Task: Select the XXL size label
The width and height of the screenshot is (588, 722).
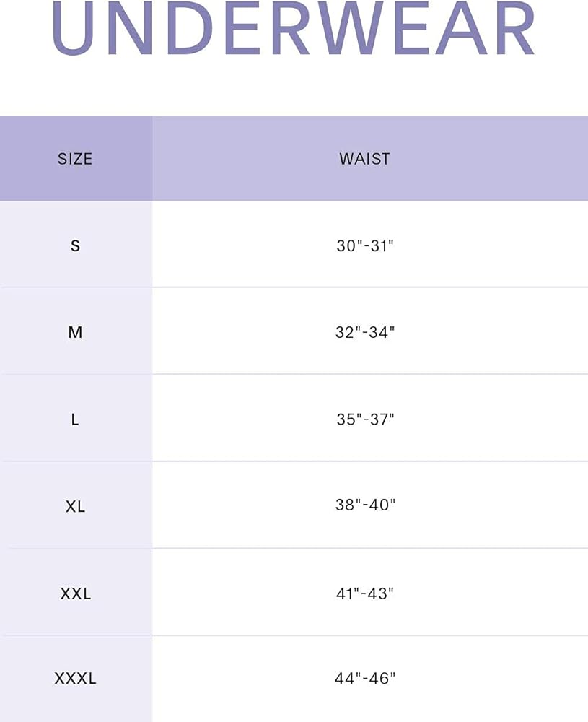Action: (x=75, y=593)
